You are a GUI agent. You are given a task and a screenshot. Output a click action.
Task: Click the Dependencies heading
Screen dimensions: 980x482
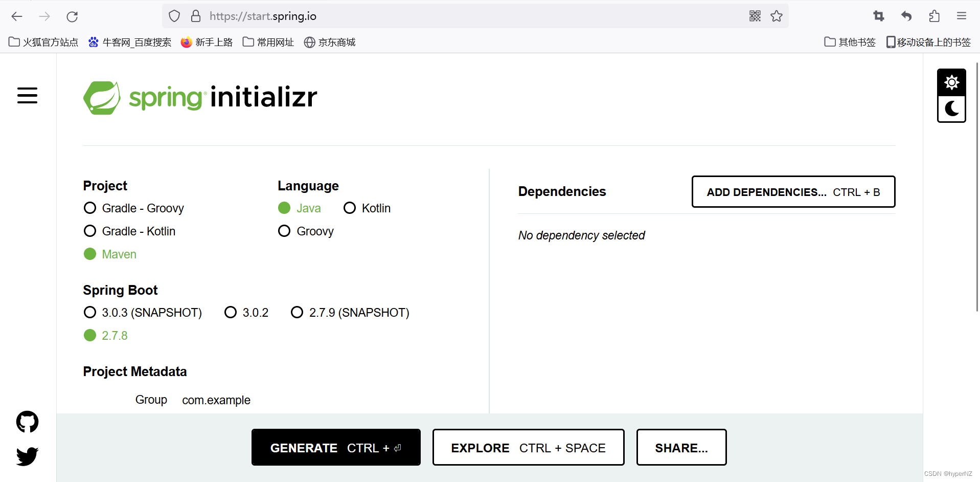562,191
